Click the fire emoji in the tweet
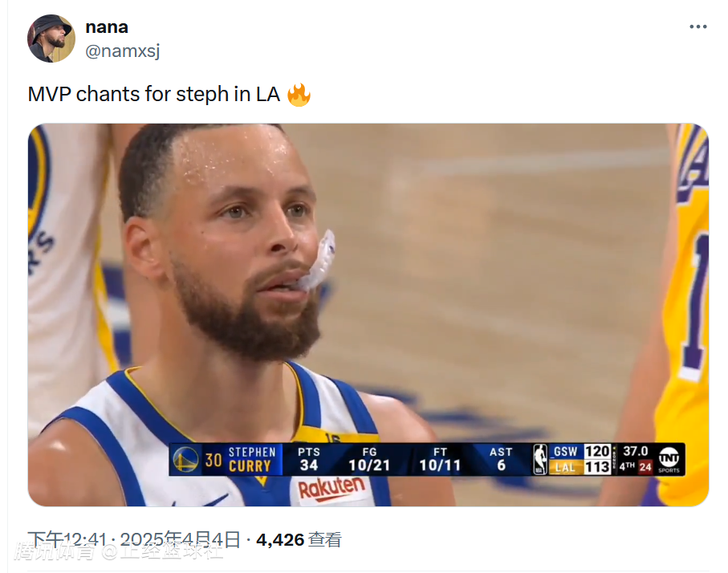This screenshot has width=728, height=573. 299,95
